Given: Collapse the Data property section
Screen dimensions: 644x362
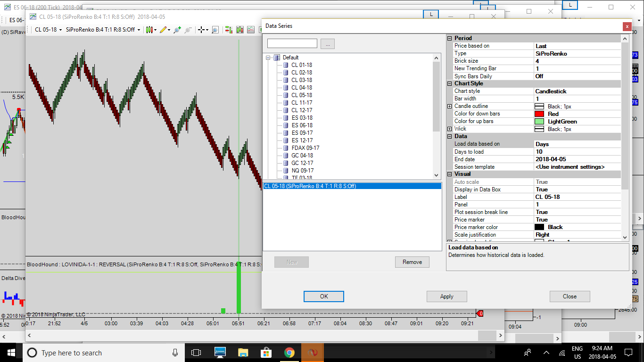Looking at the screenshot, I should click(449, 136).
